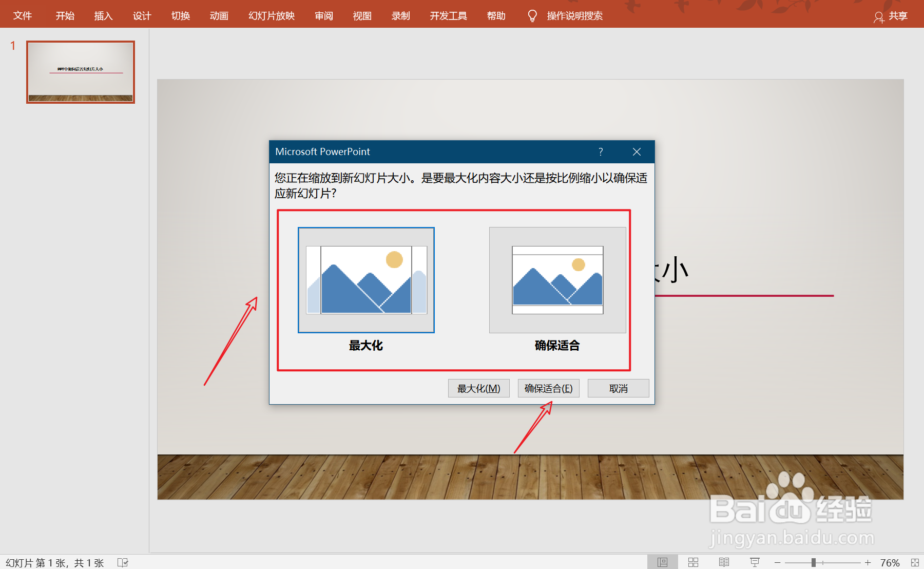Close the Microsoft PowerPoint dialog

click(x=637, y=151)
